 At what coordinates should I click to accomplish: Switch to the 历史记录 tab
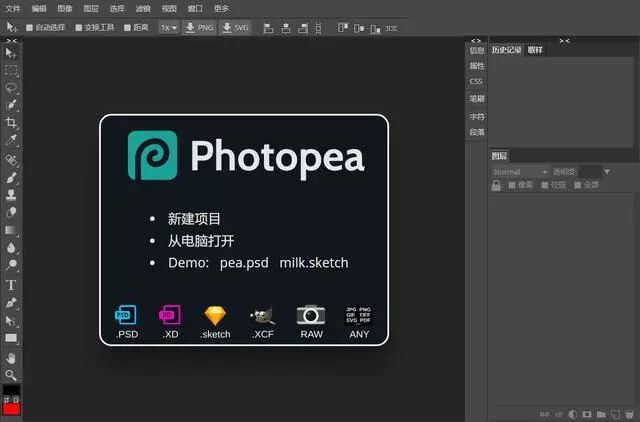pos(506,50)
